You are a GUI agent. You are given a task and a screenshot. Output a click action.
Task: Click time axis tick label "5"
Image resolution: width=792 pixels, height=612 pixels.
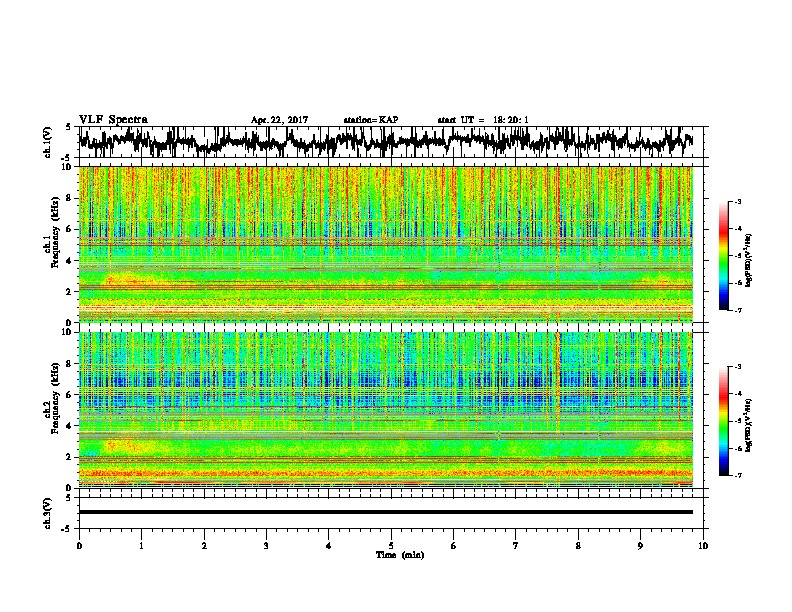(x=391, y=546)
